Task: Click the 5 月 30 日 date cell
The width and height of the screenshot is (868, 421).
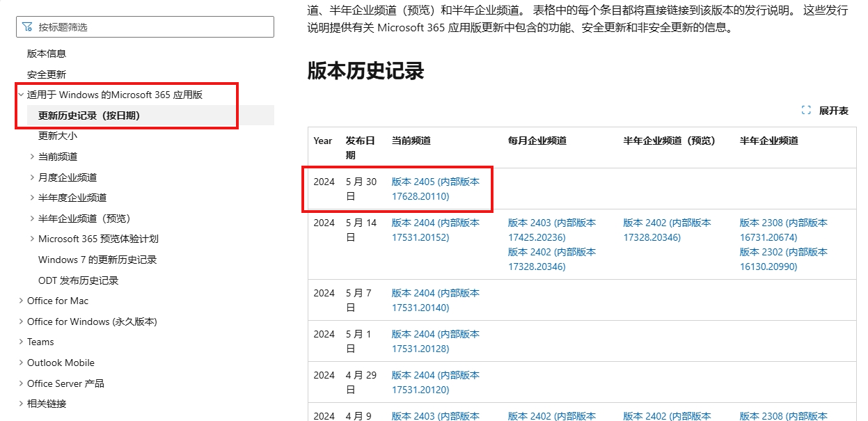Action: coord(361,189)
